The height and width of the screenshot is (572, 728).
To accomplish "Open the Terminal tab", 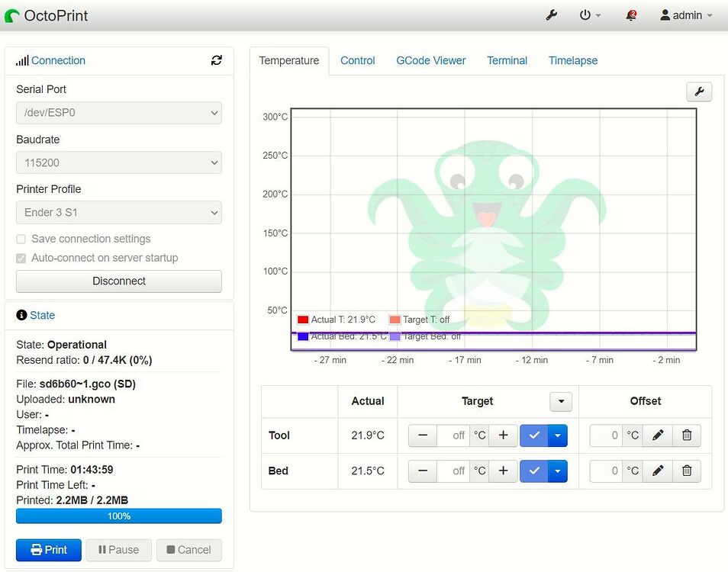I will pyautogui.click(x=507, y=59).
